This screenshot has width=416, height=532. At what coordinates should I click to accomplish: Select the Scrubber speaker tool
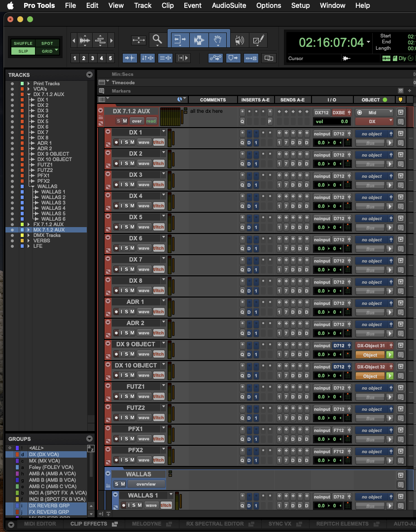[x=240, y=40]
